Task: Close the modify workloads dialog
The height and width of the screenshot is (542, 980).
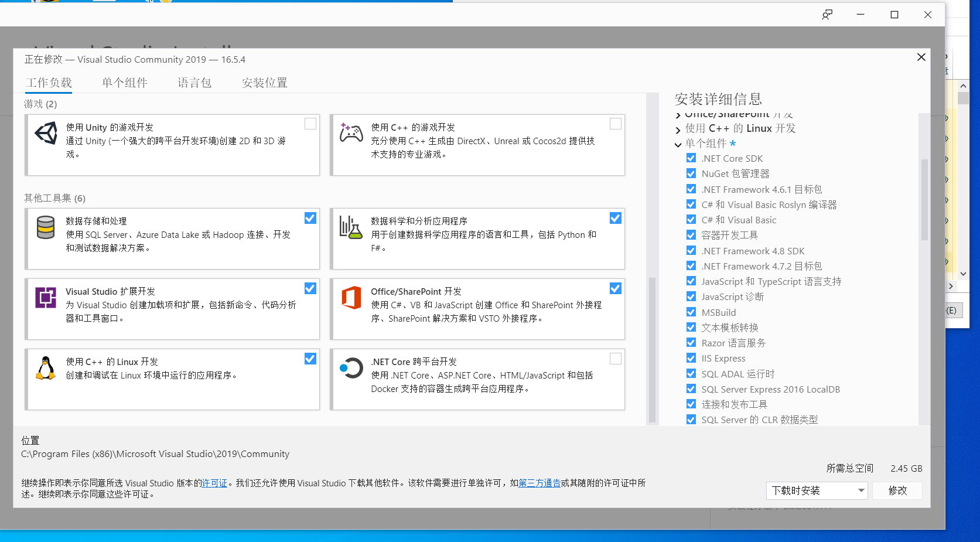Action: coord(921,57)
